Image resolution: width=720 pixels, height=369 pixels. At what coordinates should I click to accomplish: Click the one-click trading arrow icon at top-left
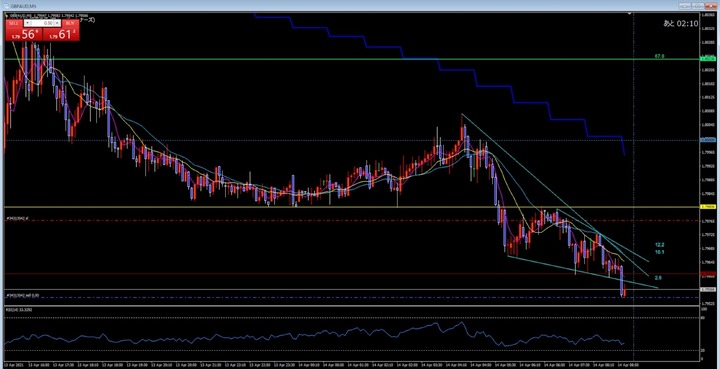point(7,15)
